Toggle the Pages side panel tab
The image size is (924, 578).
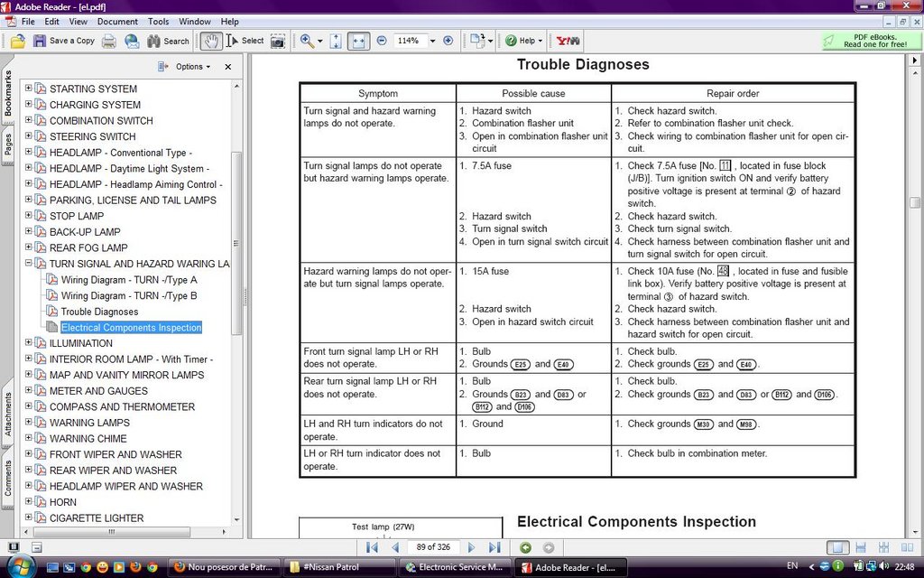point(7,145)
